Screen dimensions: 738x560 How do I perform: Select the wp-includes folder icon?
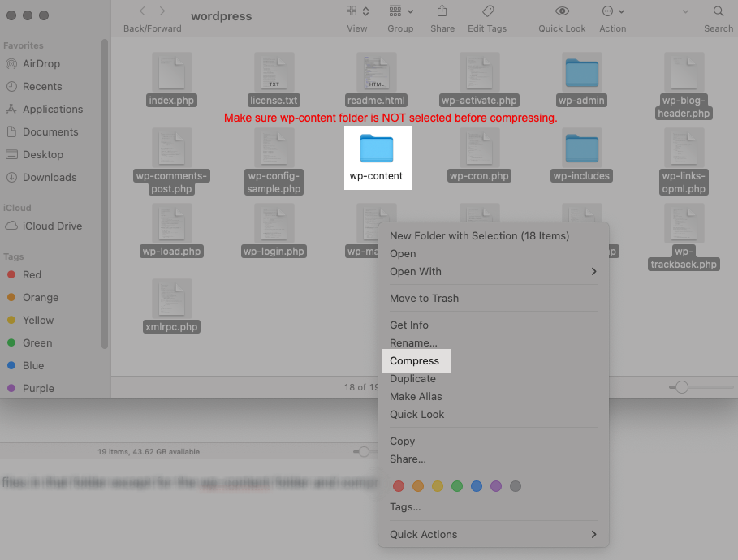coord(582,148)
